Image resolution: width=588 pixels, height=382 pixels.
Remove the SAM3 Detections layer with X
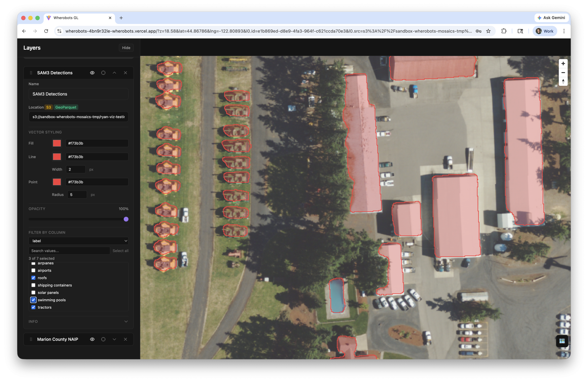point(125,73)
